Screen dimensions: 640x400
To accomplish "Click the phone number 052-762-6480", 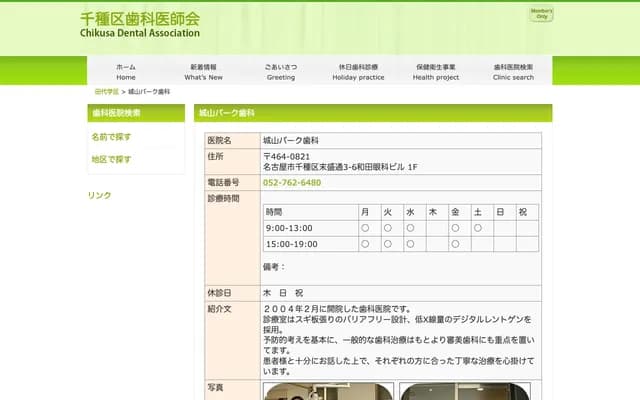I will [x=292, y=182].
